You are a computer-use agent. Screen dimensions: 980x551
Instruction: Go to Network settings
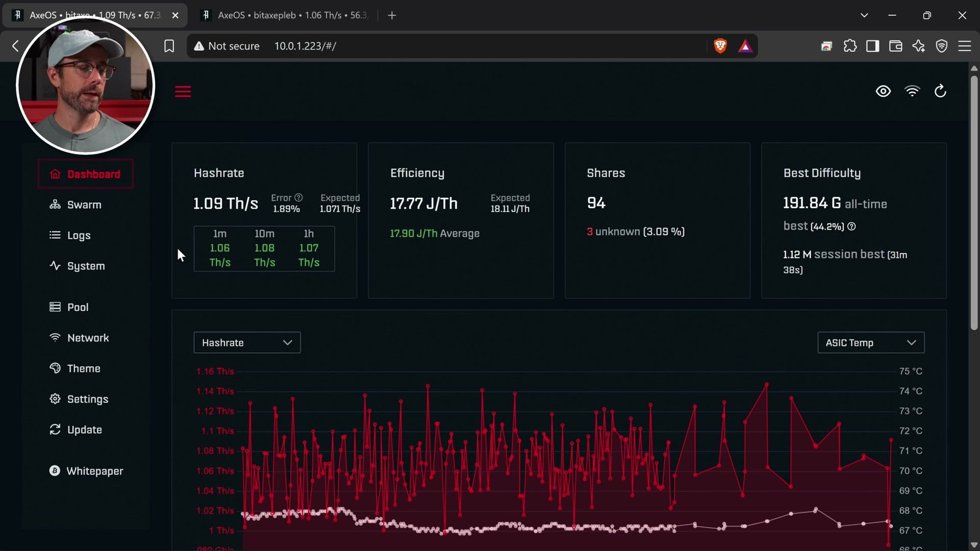pyautogui.click(x=79, y=337)
